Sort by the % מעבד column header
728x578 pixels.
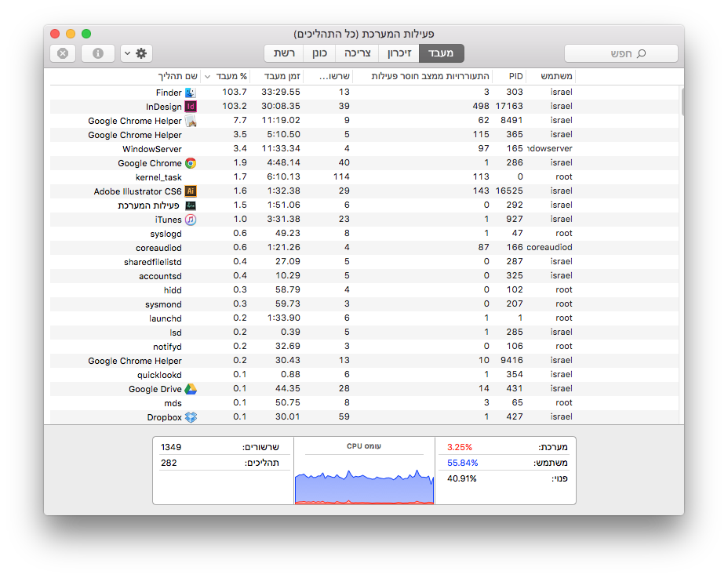click(226, 76)
